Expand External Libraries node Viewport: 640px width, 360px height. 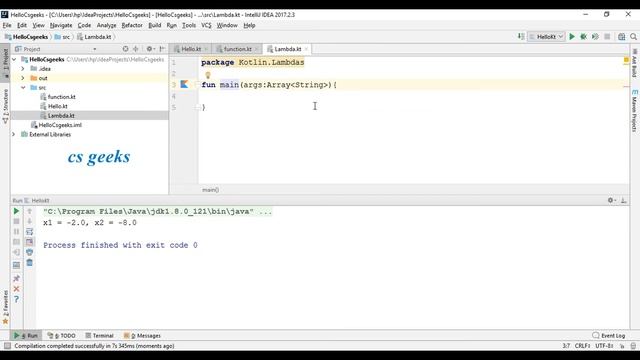click(14, 134)
